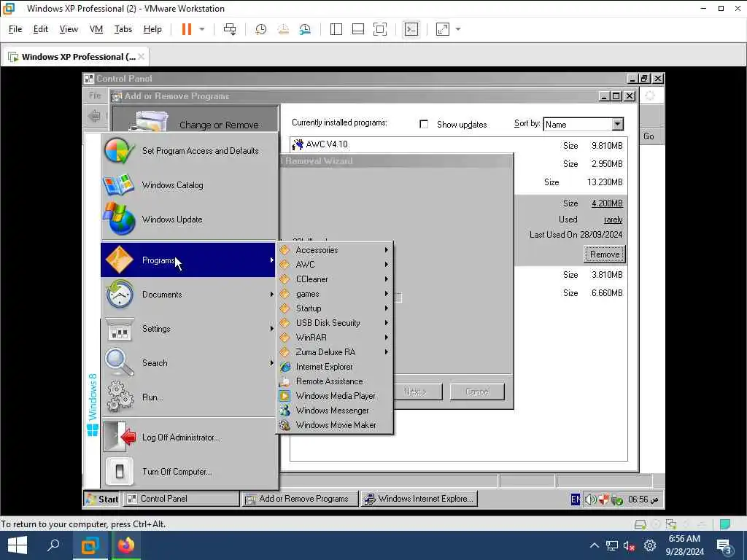Expand the Accessories submenu
The width and height of the screenshot is (747, 560).
point(335,250)
